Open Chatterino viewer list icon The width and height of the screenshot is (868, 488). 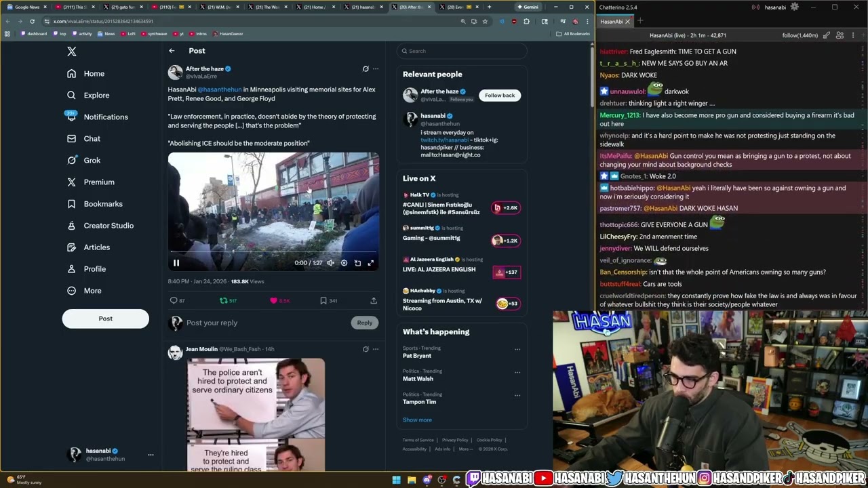(840, 35)
